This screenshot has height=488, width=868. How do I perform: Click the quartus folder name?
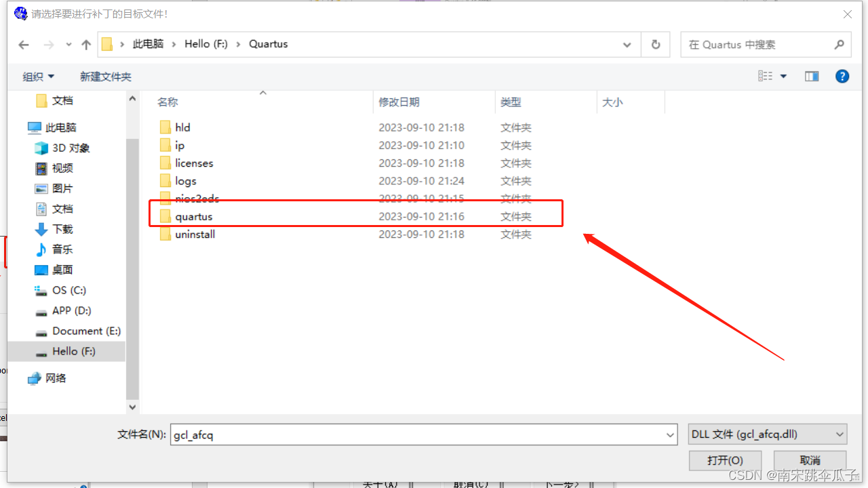pos(194,217)
